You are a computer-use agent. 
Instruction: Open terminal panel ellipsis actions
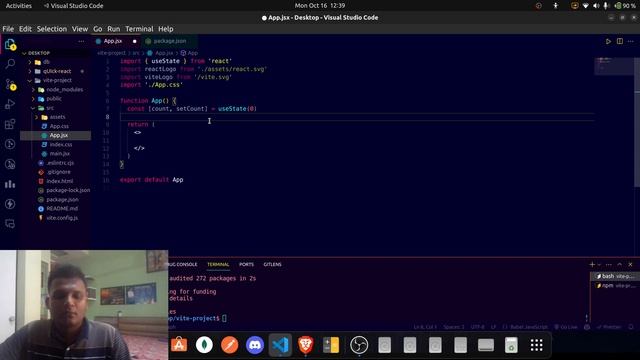609,264
